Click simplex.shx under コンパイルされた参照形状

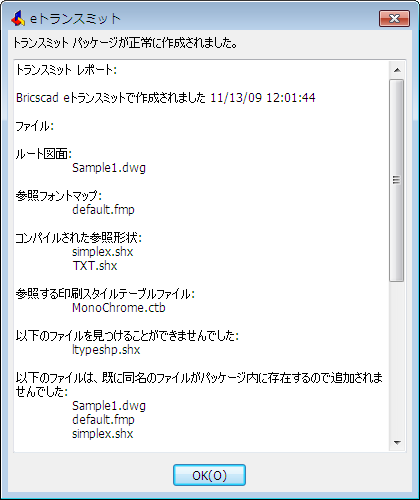103,252
